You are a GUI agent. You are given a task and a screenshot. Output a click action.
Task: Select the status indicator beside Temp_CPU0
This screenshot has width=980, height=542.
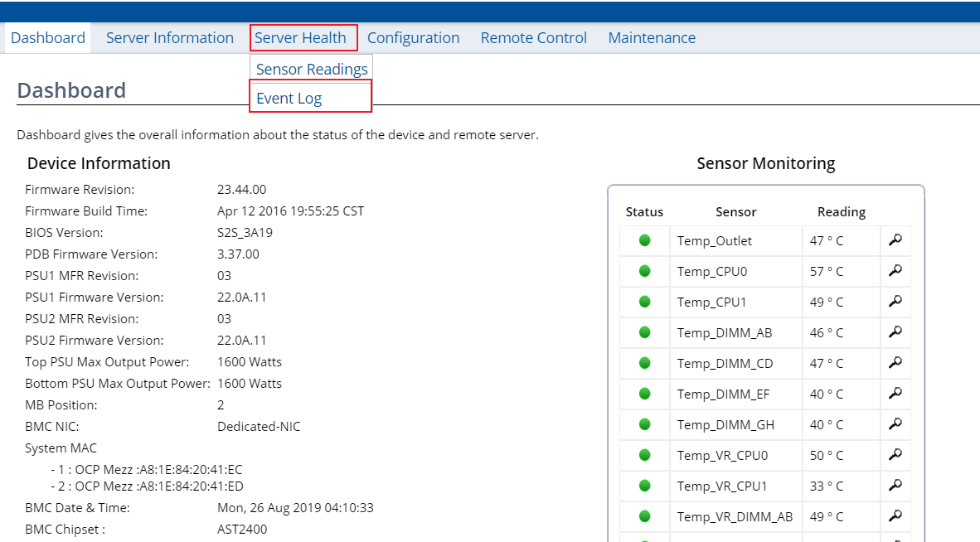point(644,271)
